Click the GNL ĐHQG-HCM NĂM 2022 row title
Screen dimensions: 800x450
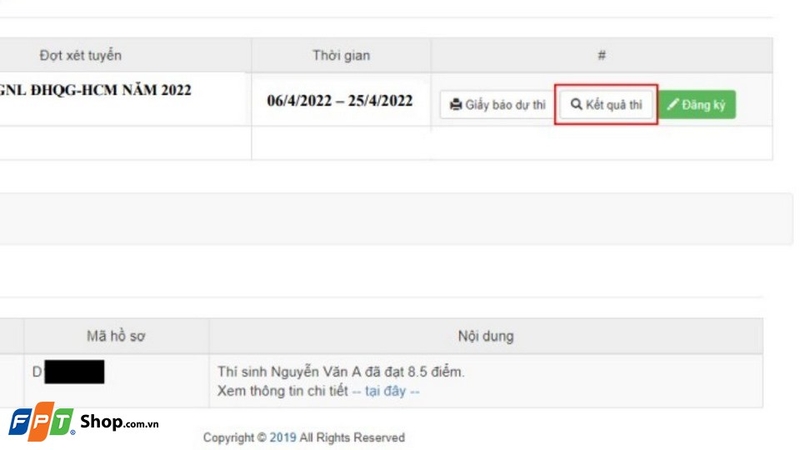(96, 90)
